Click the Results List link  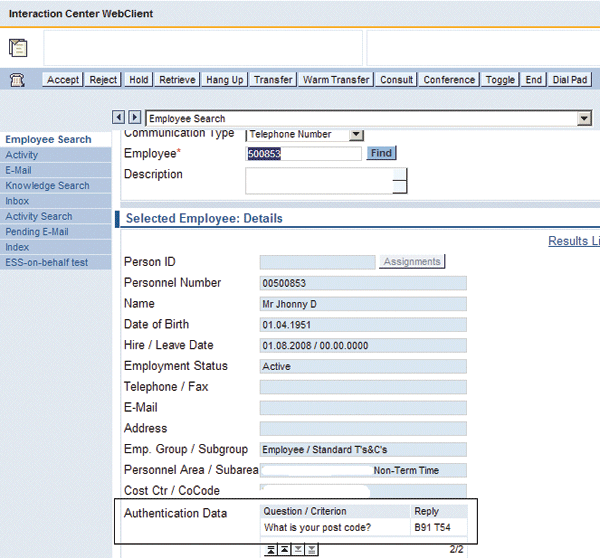574,241
